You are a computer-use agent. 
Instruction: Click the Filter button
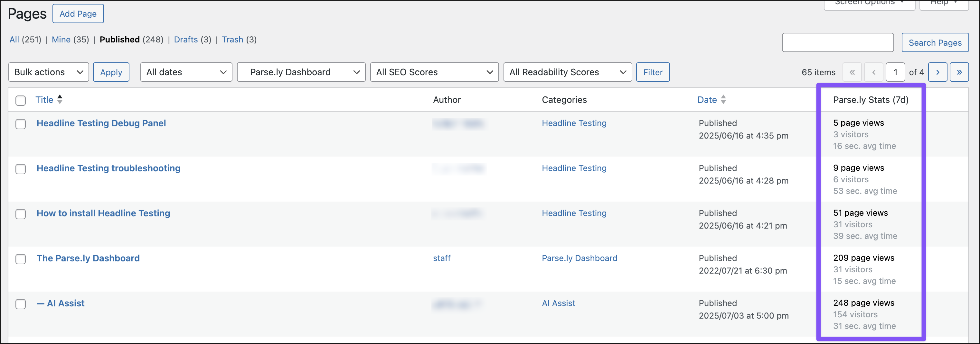coord(653,72)
